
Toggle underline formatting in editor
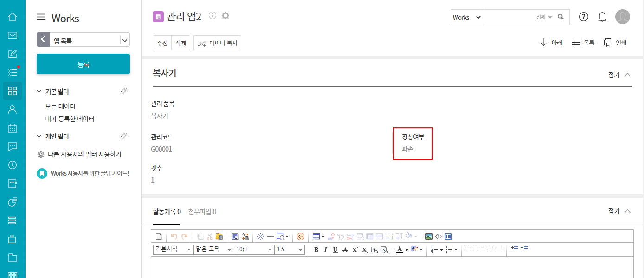pos(335,250)
